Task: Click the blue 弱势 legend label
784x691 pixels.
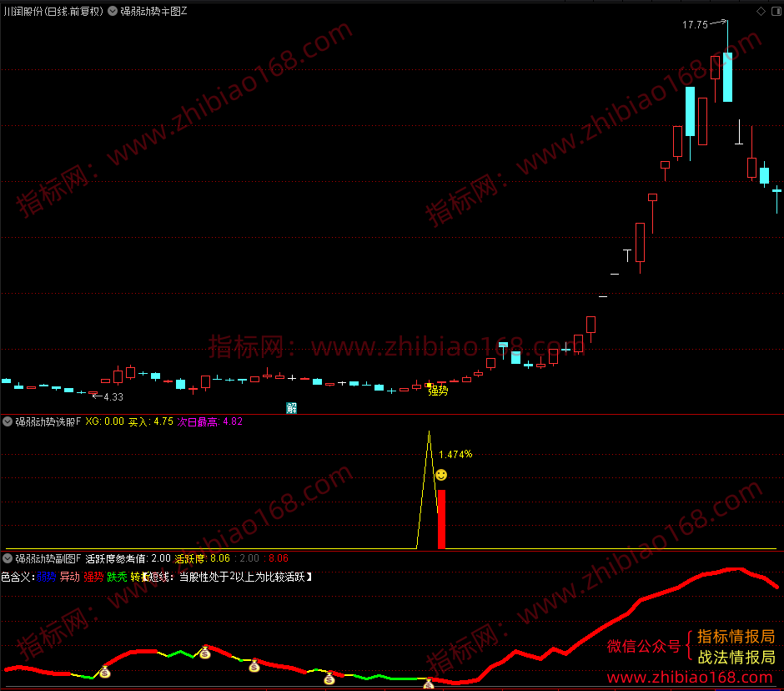Action: (x=46, y=577)
